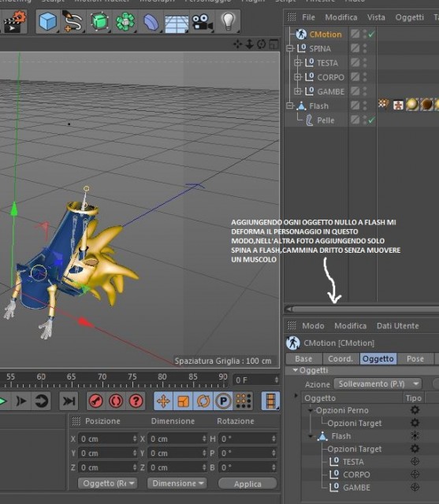Select the spline pen tool icon
Screen dimensions: 439x504
pyautogui.click(x=73, y=21)
